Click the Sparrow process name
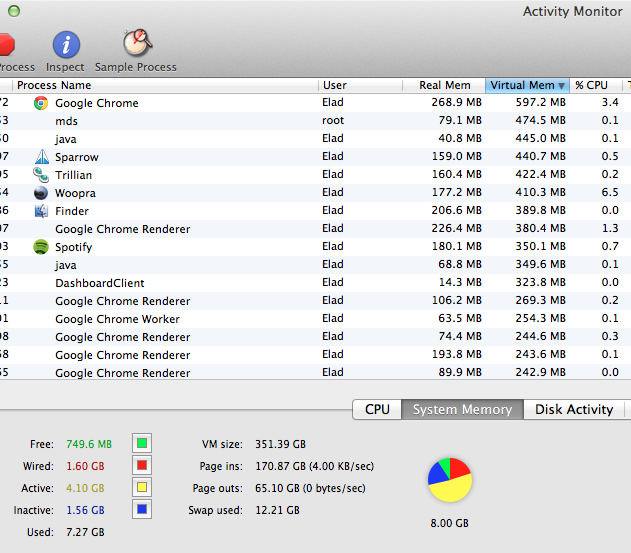 [x=77, y=157]
